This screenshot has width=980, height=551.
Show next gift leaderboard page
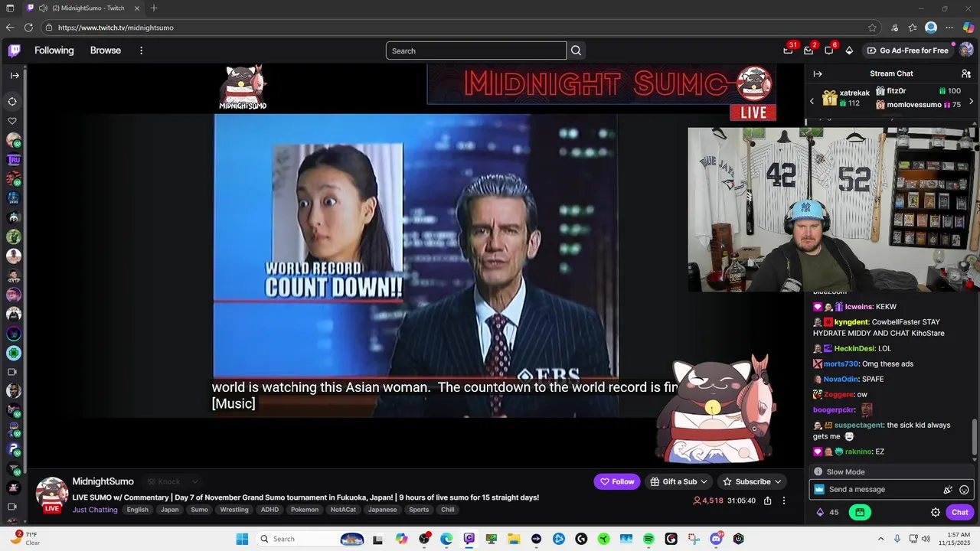[x=971, y=101]
